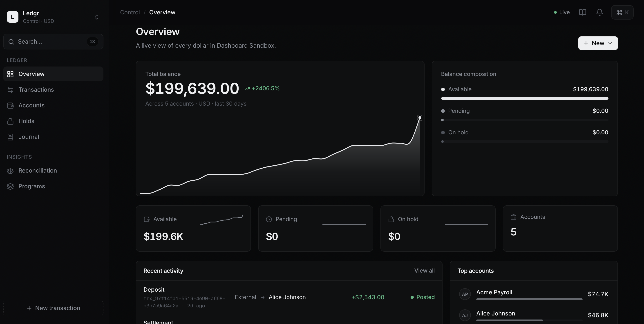Click the Programs layers icon

(10, 186)
